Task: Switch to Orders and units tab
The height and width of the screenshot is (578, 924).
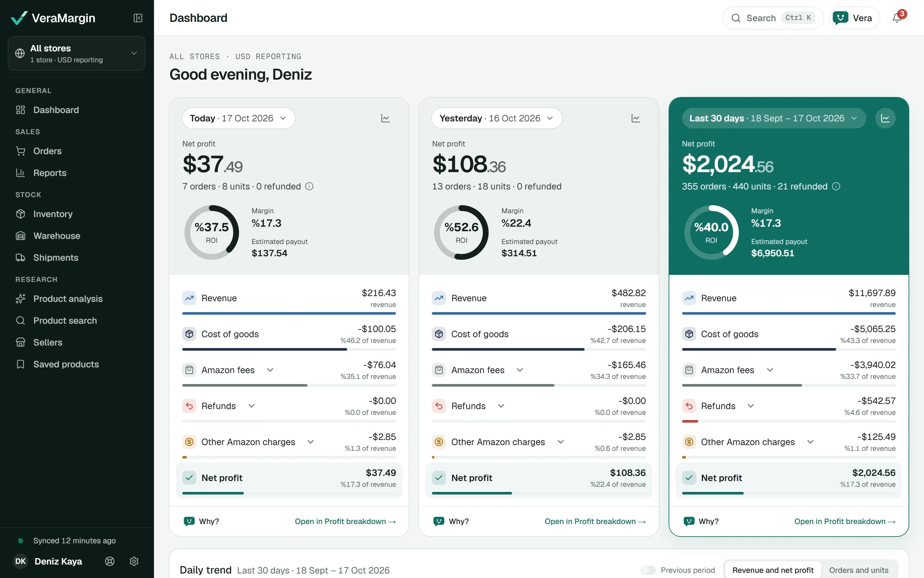Action: (858, 570)
